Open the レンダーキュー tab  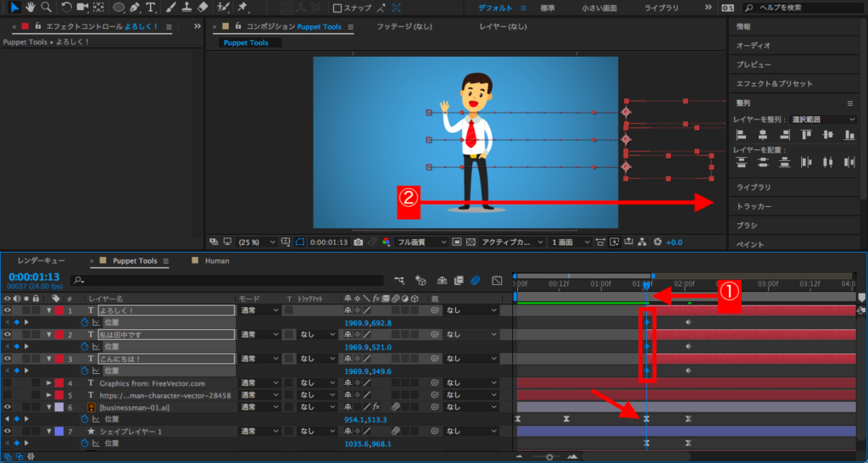click(x=41, y=261)
